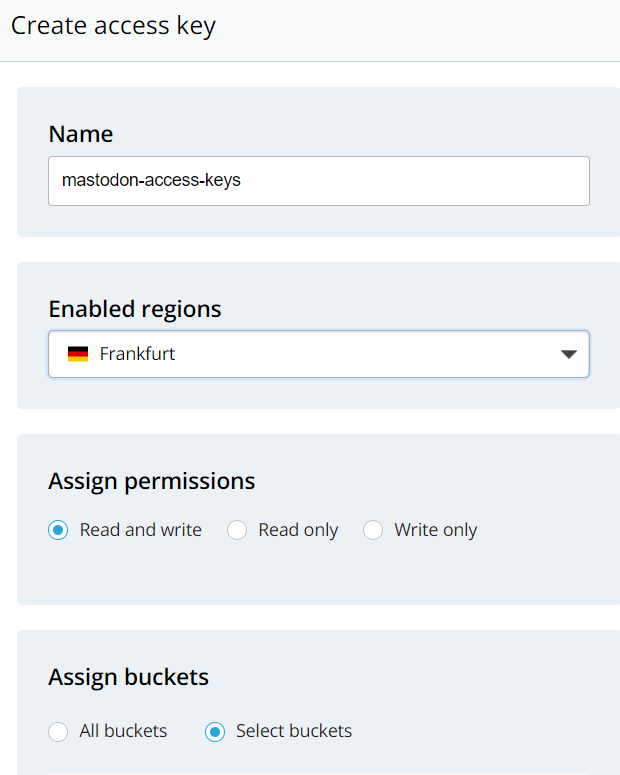Enable the 'Write only' radio button

(x=373, y=530)
